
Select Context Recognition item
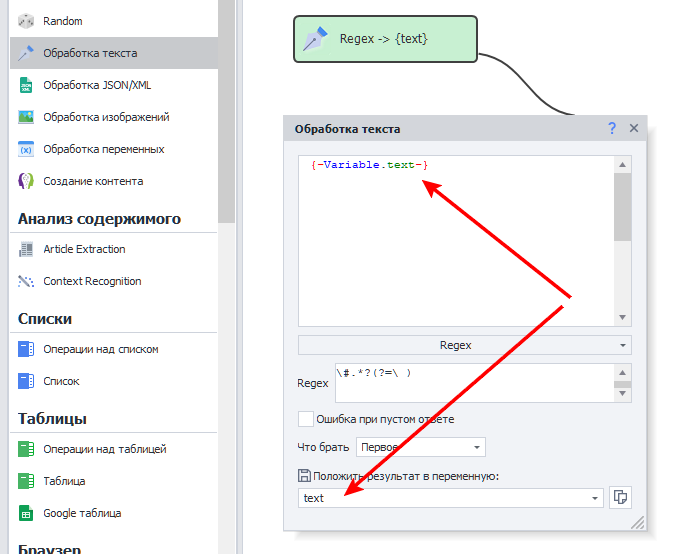pyautogui.click(x=114, y=281)
